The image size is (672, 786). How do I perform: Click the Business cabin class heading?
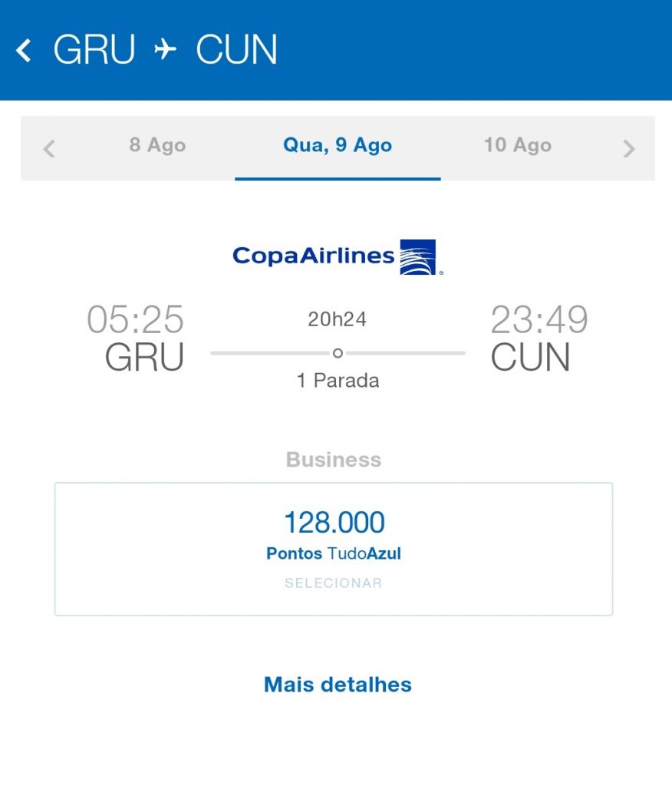(x=334, y=460)
